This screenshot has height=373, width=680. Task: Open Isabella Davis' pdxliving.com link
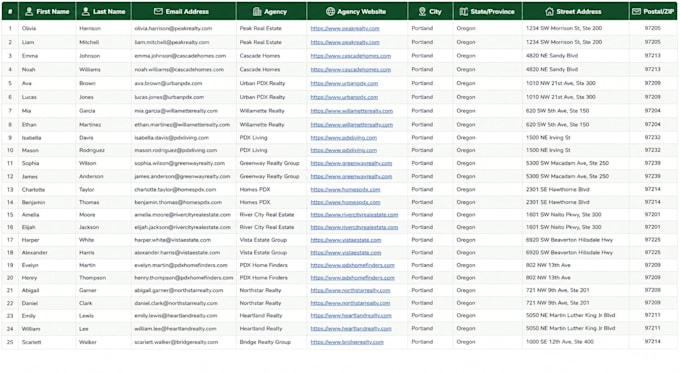click(x=344, y=138)
